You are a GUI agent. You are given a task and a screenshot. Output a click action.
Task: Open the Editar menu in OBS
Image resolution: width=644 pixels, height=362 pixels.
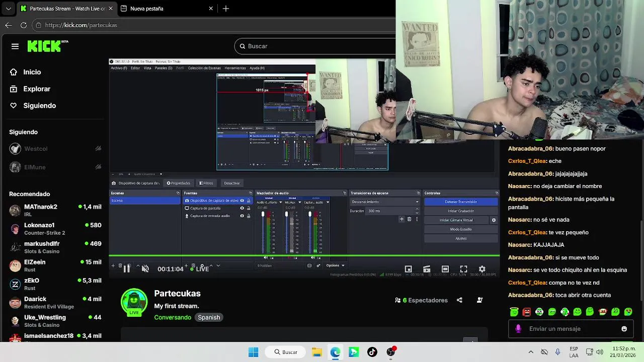pyautogui.click(x=135, y=68)
